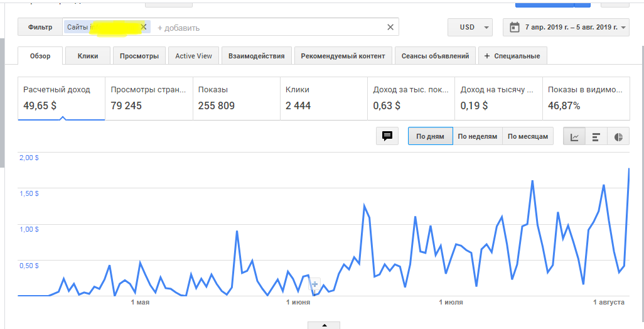
Task: Clear all filters with the X
Action: pos(390,27)
